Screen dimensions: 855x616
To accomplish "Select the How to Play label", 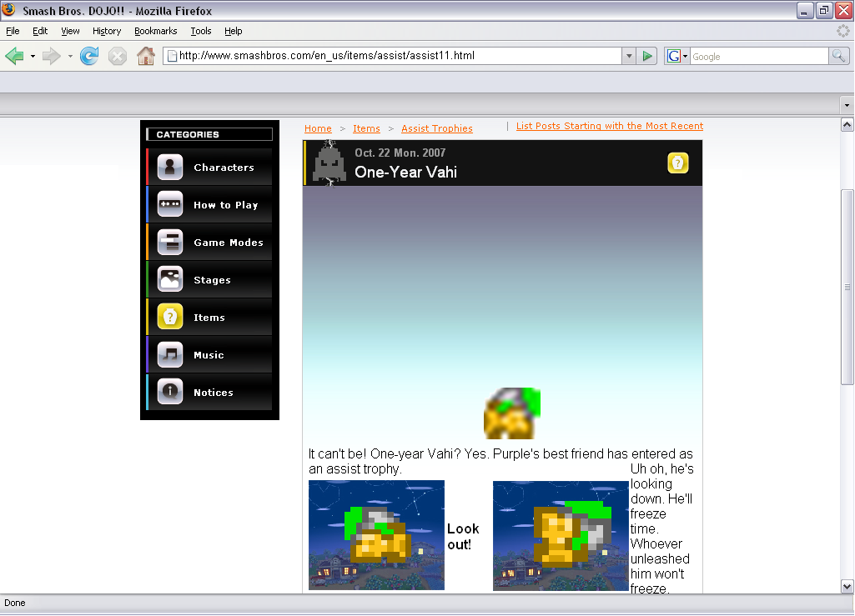I will 226,205.
